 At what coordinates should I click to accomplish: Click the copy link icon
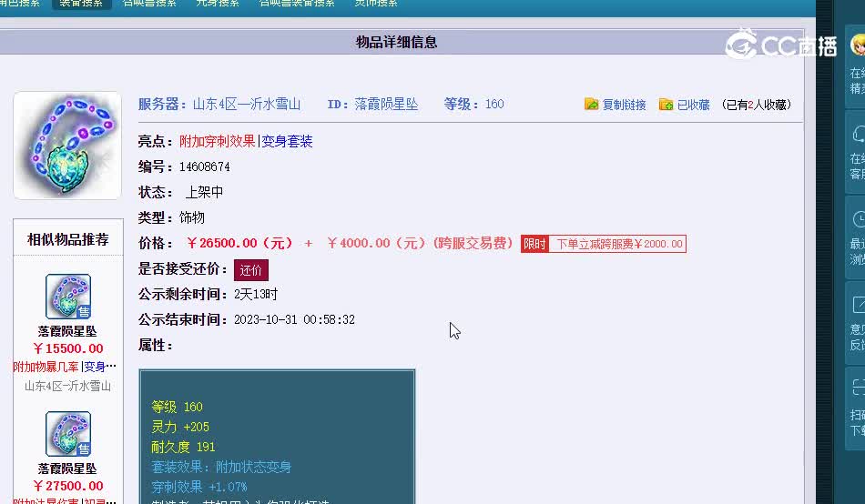[591, 104]
